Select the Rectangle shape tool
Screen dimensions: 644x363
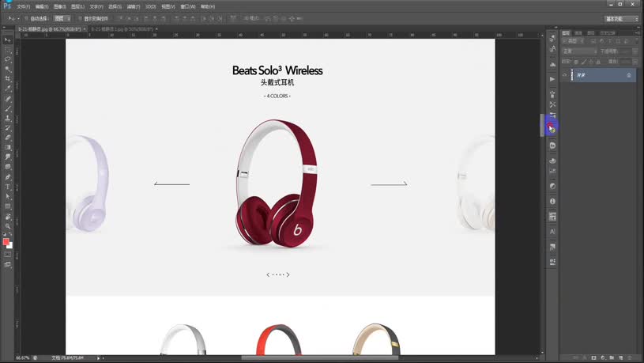7,206
